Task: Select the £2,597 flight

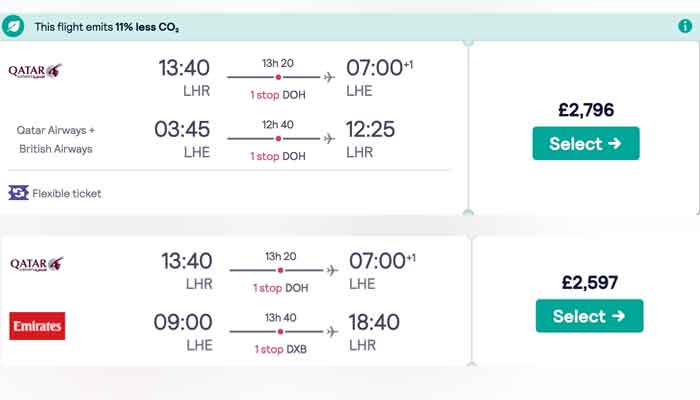Action: (x=589, y=316)
